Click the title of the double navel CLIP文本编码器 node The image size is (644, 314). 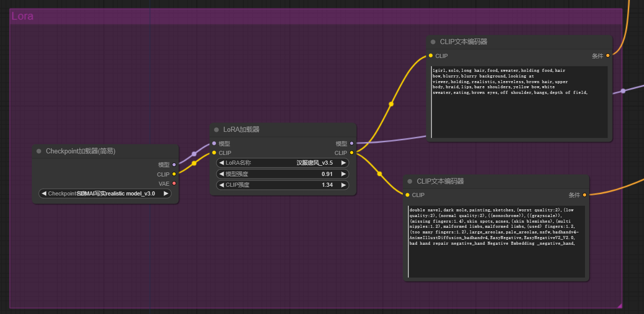click(441, 182)
